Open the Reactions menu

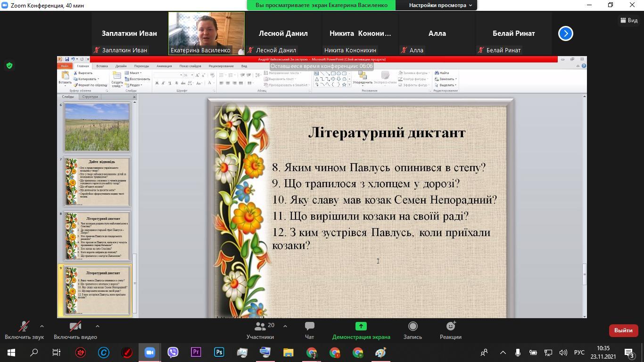point(450,330)
